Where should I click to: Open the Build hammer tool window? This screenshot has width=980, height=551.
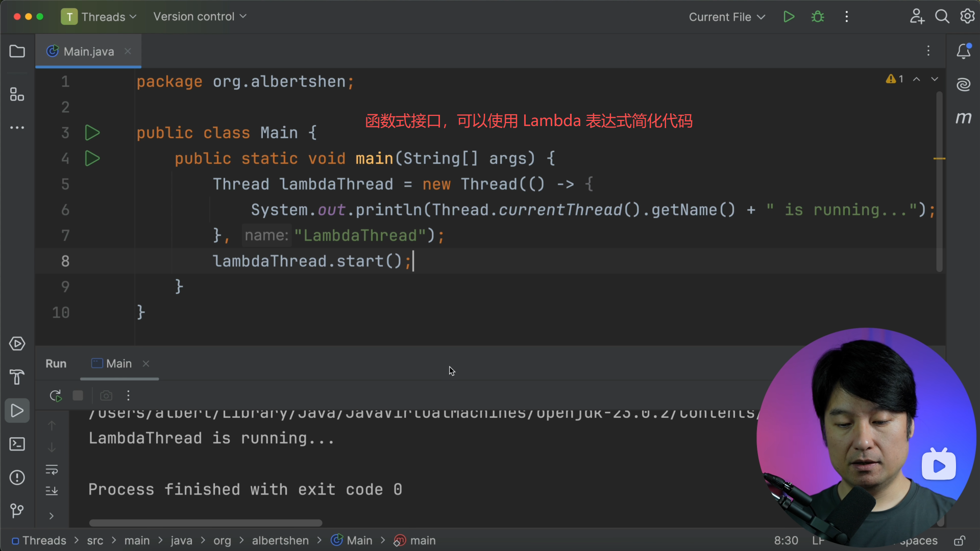[17, 377]
